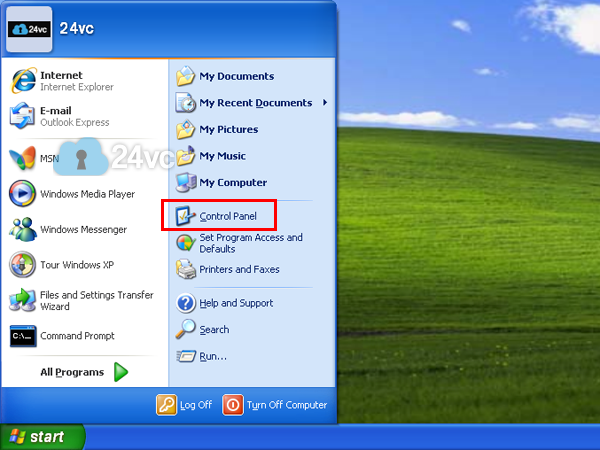Click the 24vc user name text
Image resolution: width=600 pixels, height=450 pixels.
[x=77, y=28]
